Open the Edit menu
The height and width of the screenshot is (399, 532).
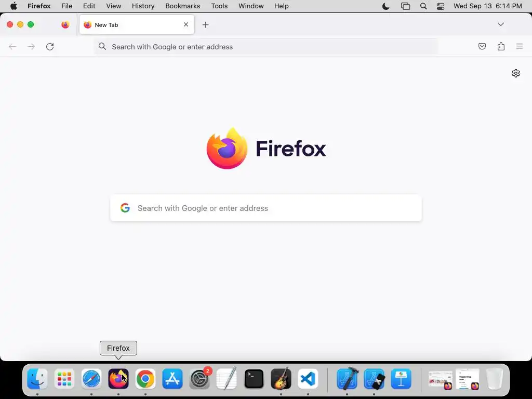coord(89,6)
